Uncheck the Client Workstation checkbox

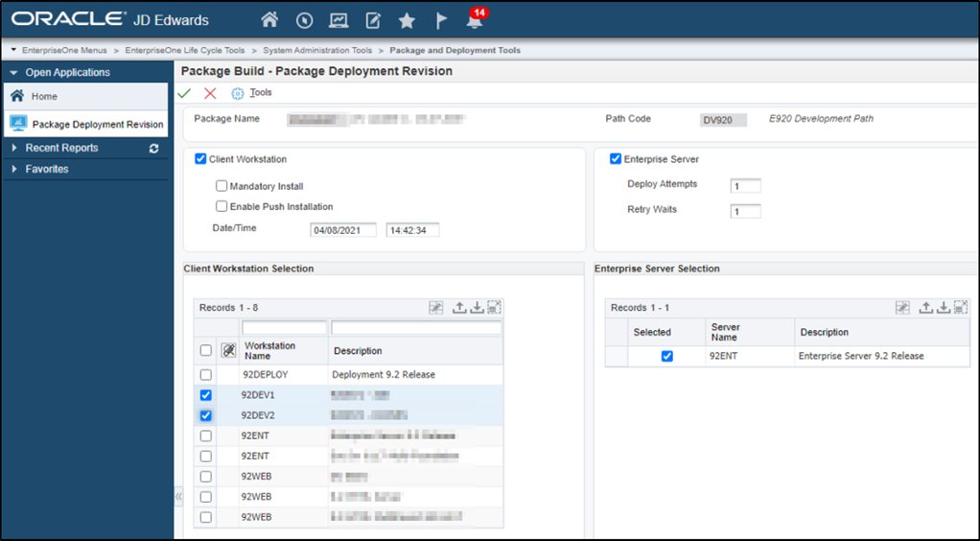200,159
